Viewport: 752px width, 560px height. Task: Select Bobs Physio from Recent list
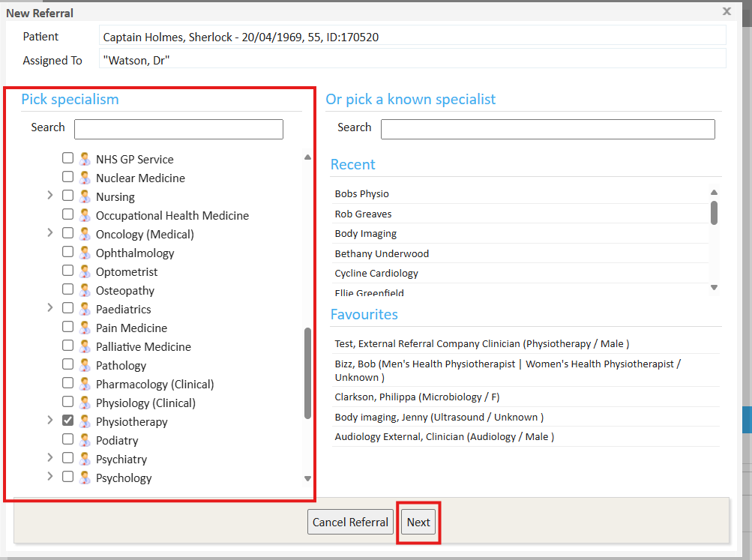[362, 194]
